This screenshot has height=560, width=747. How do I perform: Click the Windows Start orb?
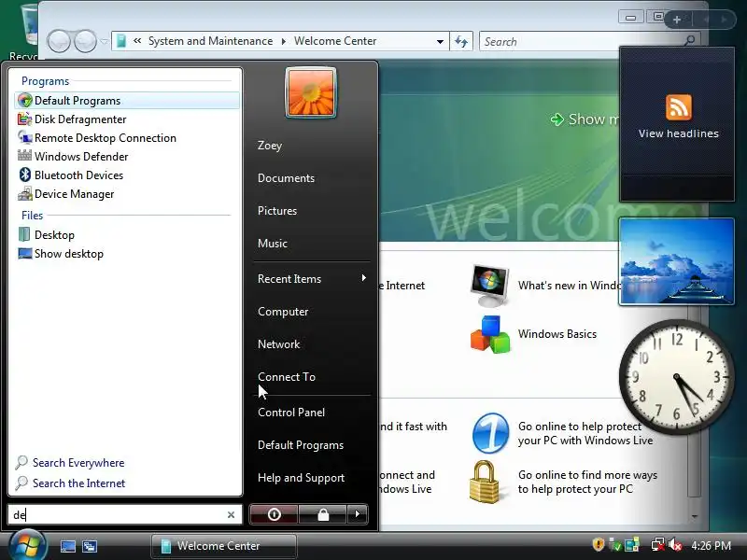(x=28, y=546)
